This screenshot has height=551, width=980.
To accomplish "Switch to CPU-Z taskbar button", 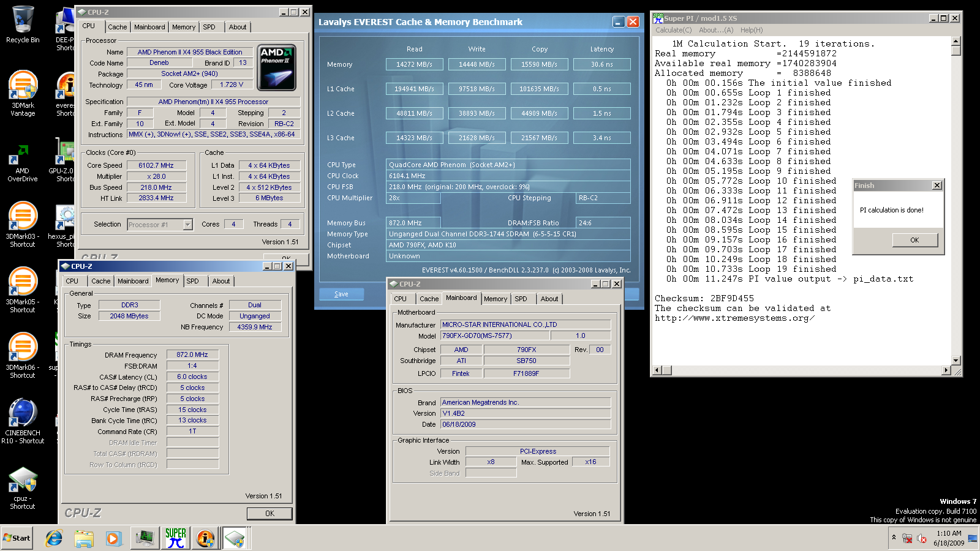I will 235,538.
